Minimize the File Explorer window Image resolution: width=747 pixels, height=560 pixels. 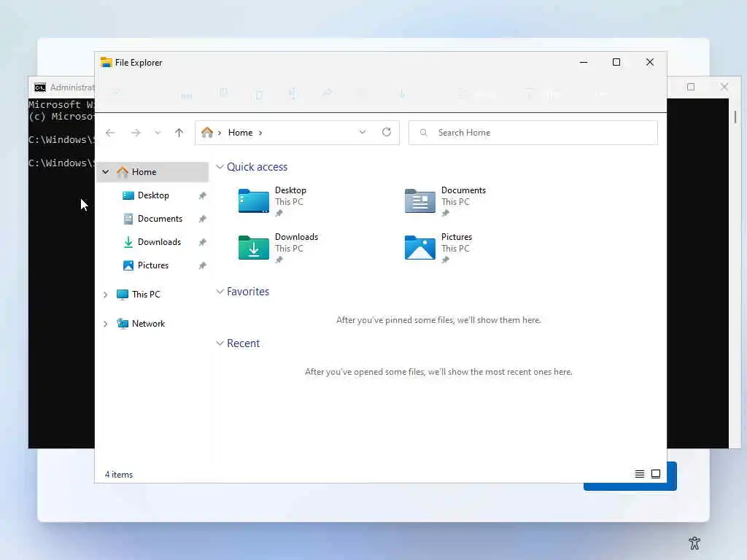pos(584,62)
